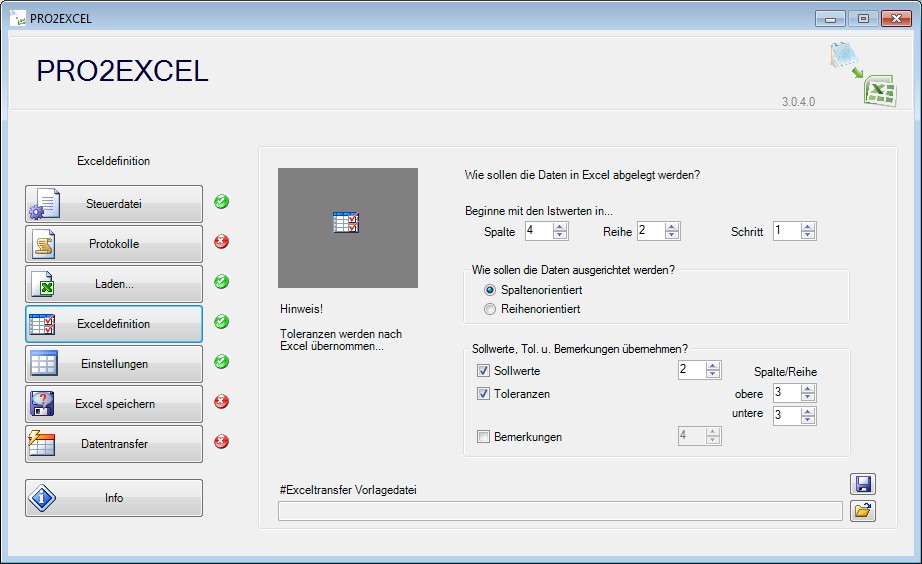Maximize the PRO2EXCEL window

click(863, 19)
